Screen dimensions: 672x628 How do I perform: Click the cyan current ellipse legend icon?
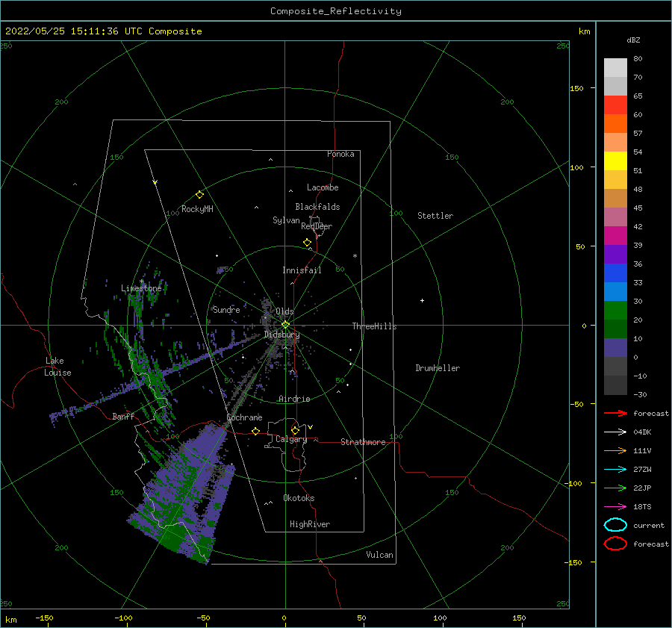pos(615,525)
